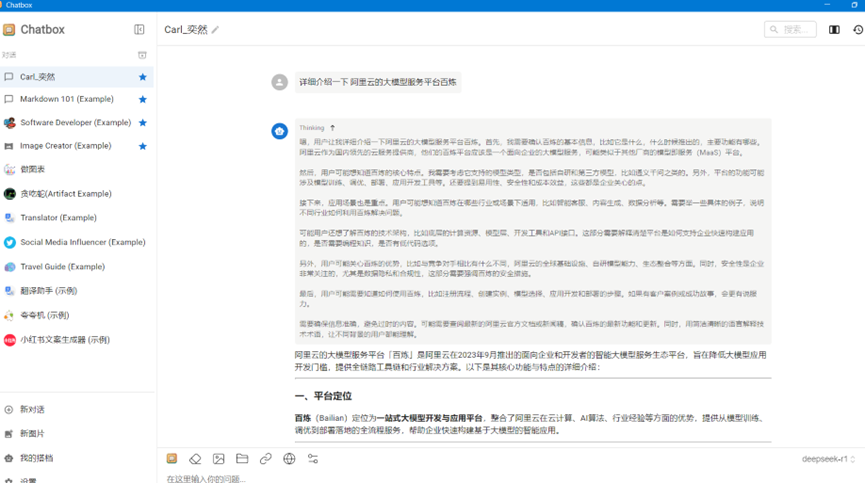Toggle the split panel view icon
865x483 pixels.
point(834,30)
